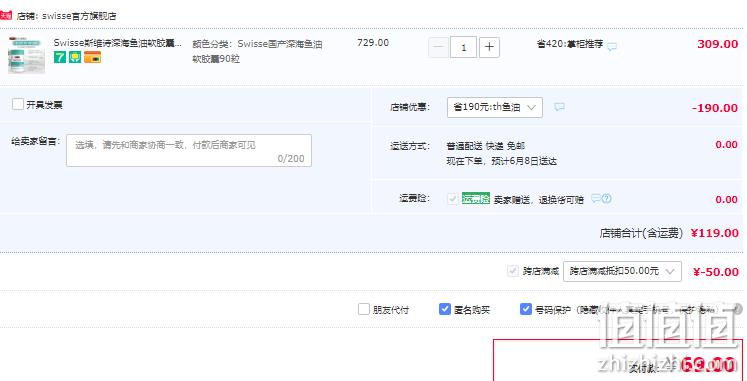Click the green 7-day return badge icon
Screen dimensions: 747x381
pyautogui.click(x=60, y=57)
